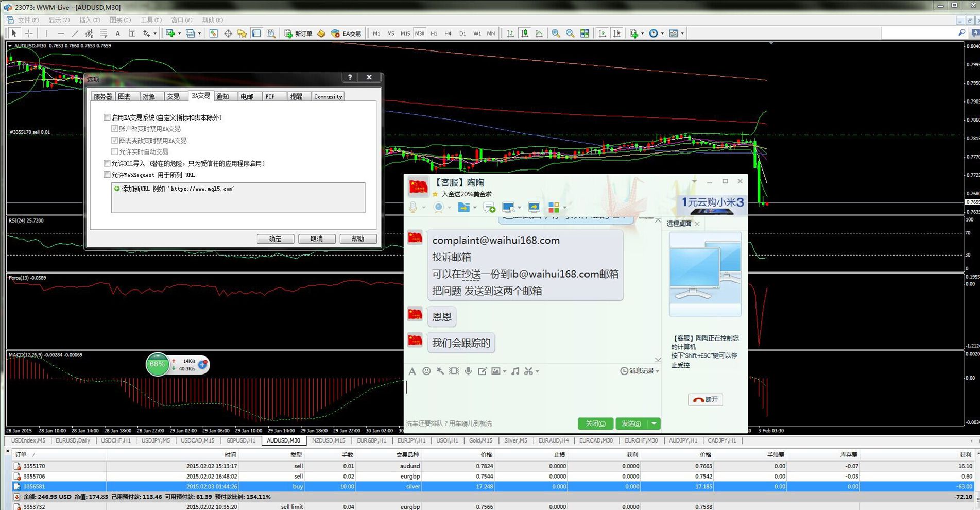Select the H4 timeframe button
The height and width of the screenshot is (510, 980).
pyautogui.click(x=448, y=33)
